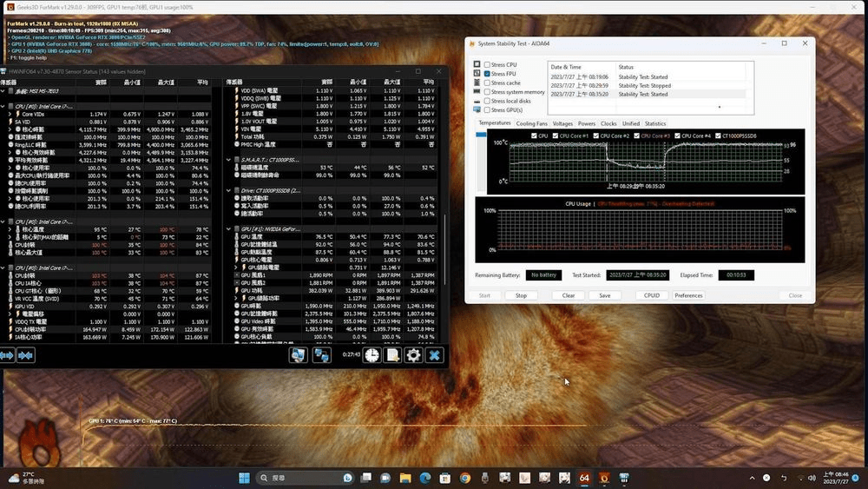Open File Explorer from taskbar
The width and height of the screenshot is (868, 489).
(405, 478)
